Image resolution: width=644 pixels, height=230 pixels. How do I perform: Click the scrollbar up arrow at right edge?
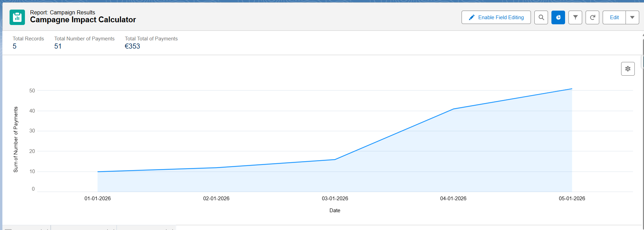pos(643,35)
